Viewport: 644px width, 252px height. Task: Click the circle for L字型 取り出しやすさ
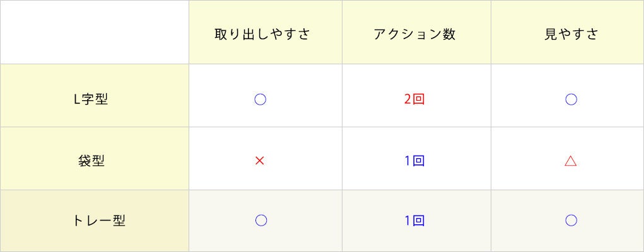point(260,100)
